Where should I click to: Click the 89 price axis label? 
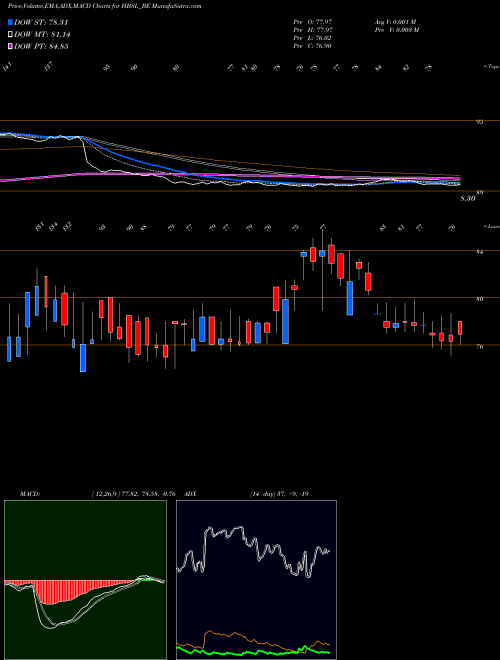click(479, 193)
